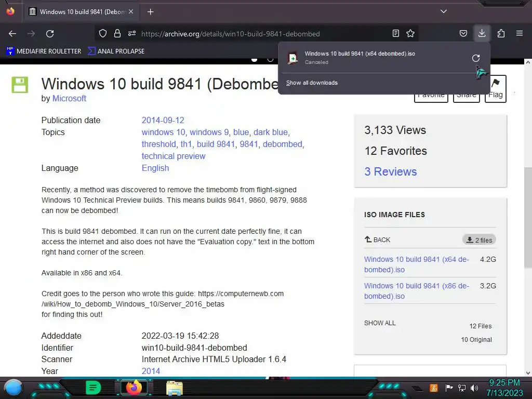Click the Firefox taskbar icon
Image resolution: width=532 pixels, height=399 pixels.
coord(134,388)
